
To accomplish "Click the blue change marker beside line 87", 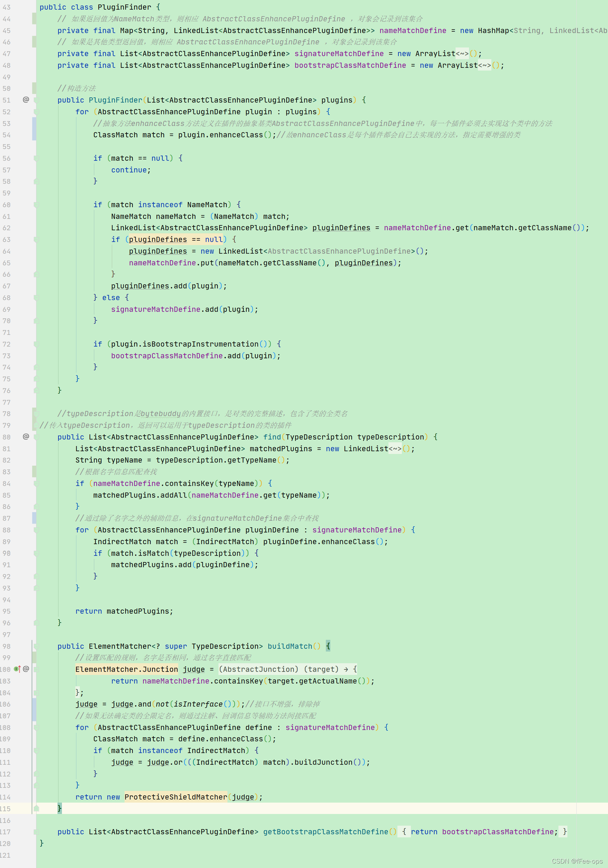I will pos(34,518).
